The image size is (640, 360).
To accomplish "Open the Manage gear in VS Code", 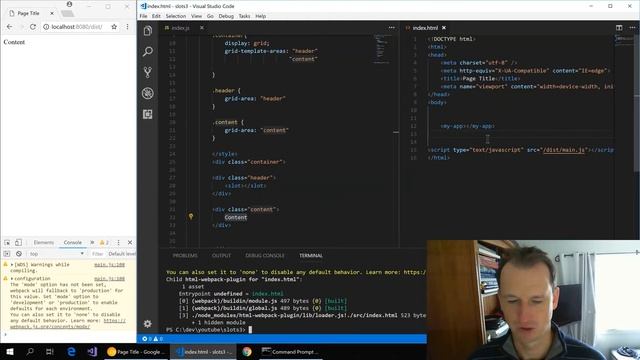I will 148,324.
